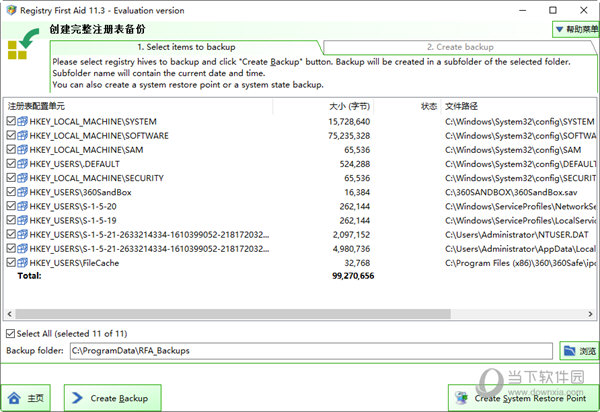The image size is (600, 412).
Task: Uncheck the HKEY_USERS\.DEFAULT checkbox
Action: click(11, 164)
